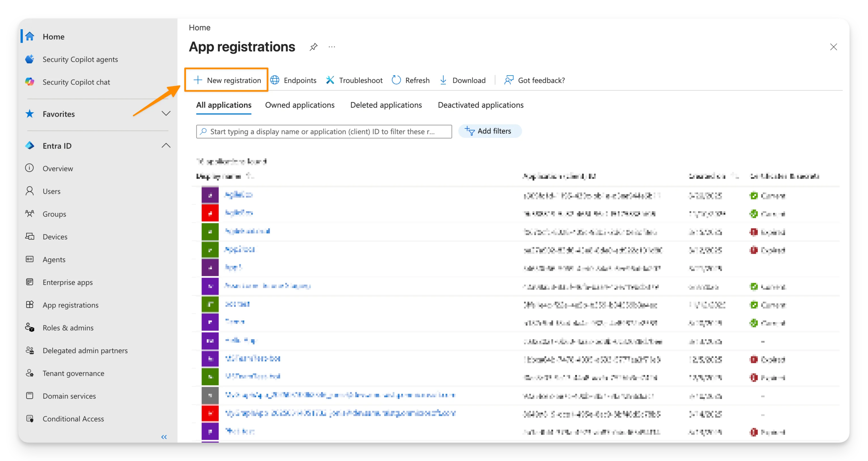Click Delegated admin partners icon
This screenshot has width=868, height=461.
pyautogui.click(x=30, y=350)
